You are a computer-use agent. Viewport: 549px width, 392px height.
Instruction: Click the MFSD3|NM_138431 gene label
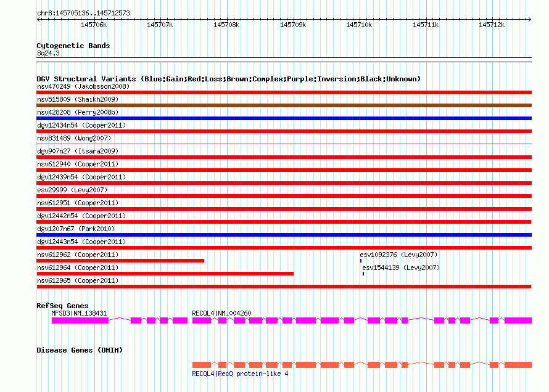[79, 313]
